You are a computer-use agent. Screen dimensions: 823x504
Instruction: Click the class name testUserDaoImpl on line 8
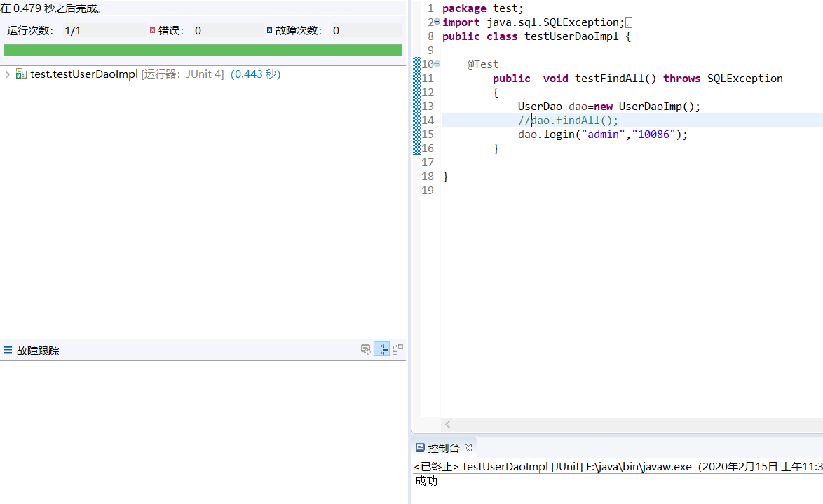click(x=571, y=36)
